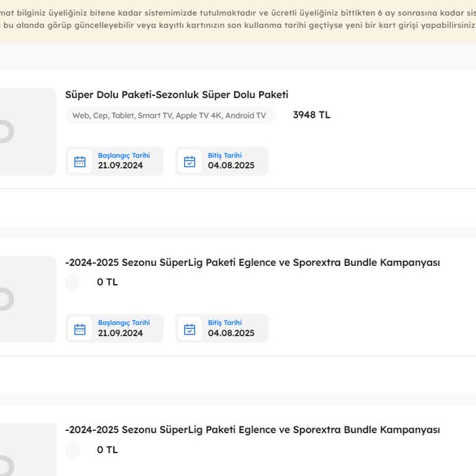Click the 3948 TL price
Image resolution: width=476 pixels, height=476 pixels.
[x=311, y=115]
